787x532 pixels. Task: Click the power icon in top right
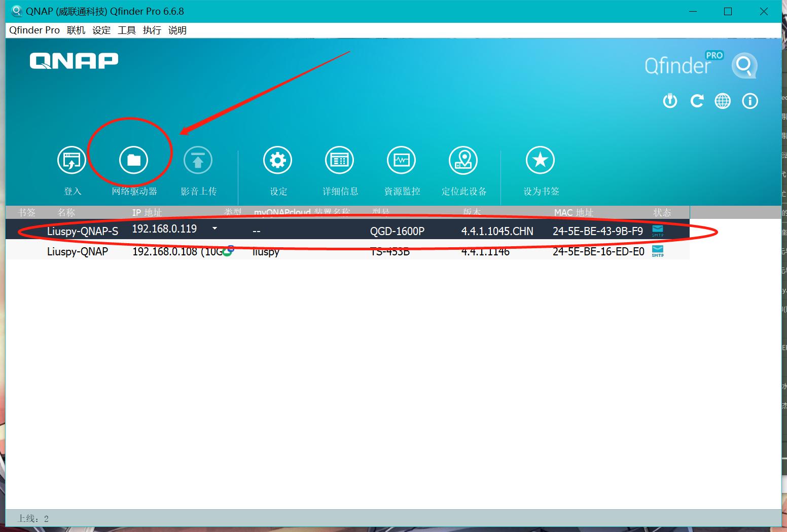[x=670, y=101]
